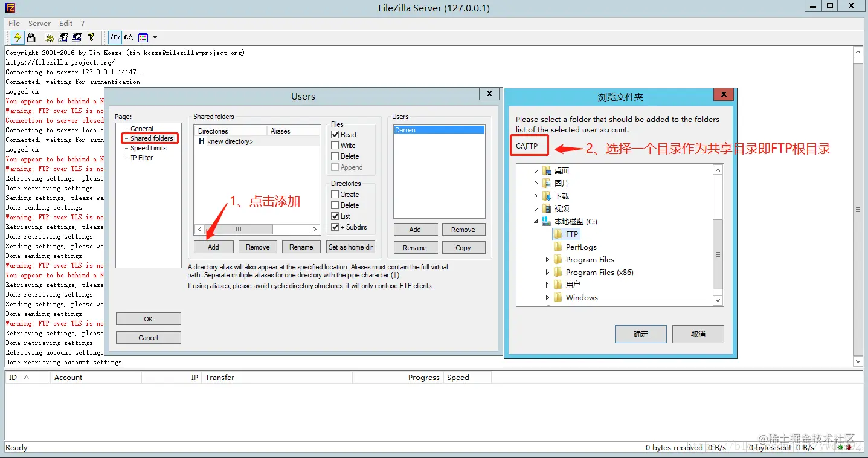Click OK in the Users dialog
This screenshot has height=458, width=868.
[148, 319]
